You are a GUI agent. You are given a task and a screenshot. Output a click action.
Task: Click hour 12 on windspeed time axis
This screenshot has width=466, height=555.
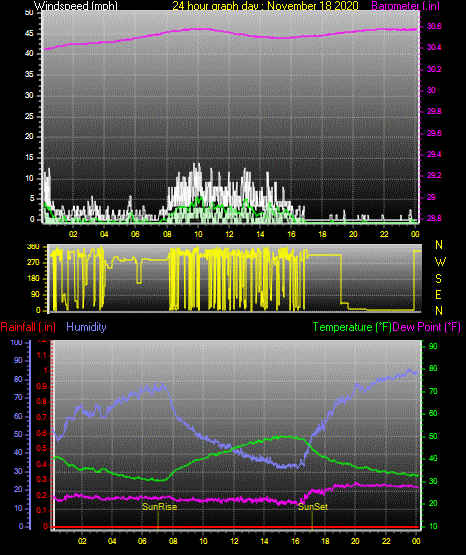[x=229, y=234]
